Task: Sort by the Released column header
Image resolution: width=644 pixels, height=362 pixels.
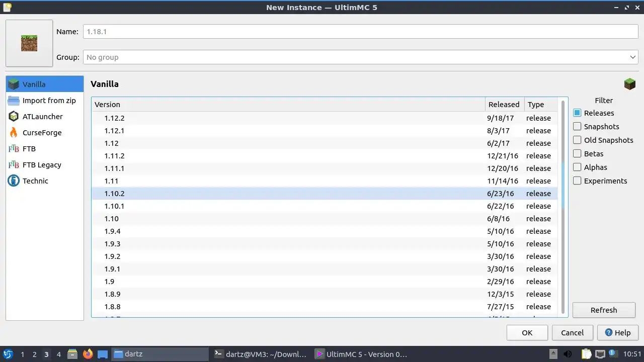Action: pos(505,105)
